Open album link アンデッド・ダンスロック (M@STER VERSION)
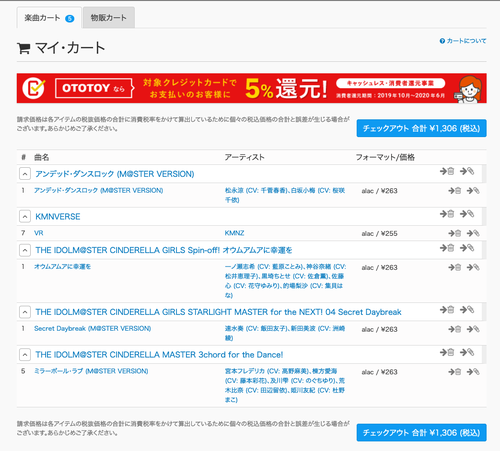The image size is (500, 451). pos(115,174)
